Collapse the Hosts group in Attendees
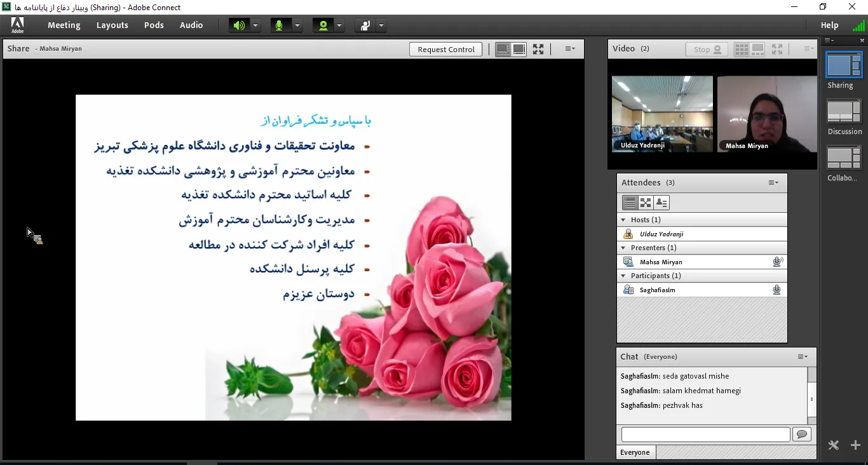This screenshot has width=868, height=465. [623, 220]
